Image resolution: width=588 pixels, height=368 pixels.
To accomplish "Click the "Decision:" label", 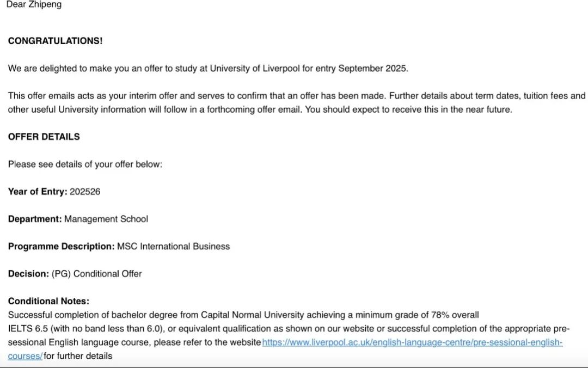I will (x=28, y=274).
